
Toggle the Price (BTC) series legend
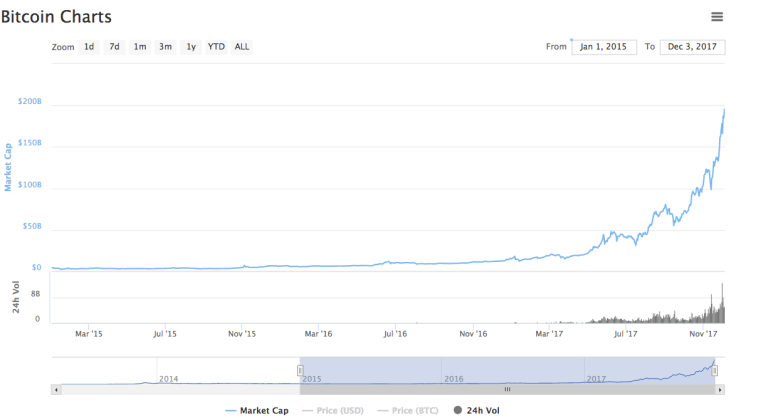coord(408,411)
